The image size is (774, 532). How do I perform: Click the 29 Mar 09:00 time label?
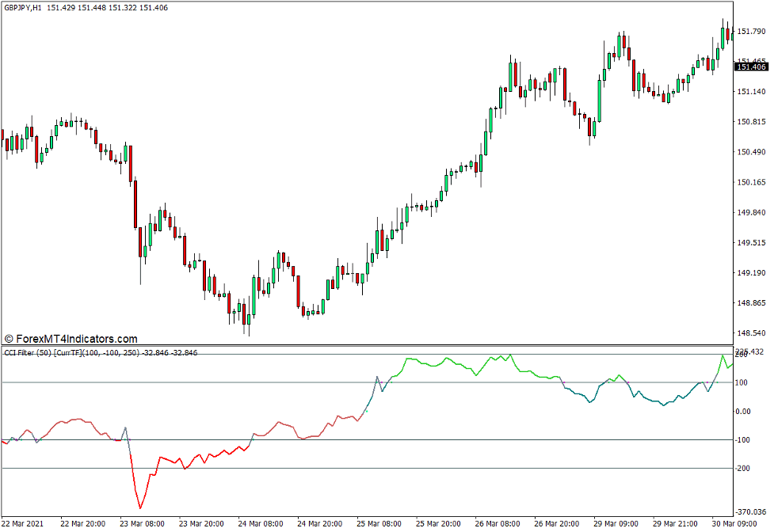616,523
